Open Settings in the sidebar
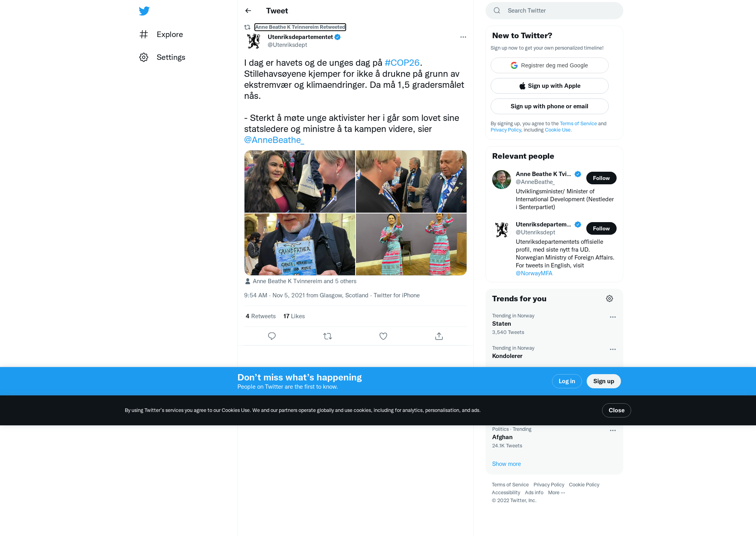This screenshot has width=756, height=536. [x=162, y=57]
